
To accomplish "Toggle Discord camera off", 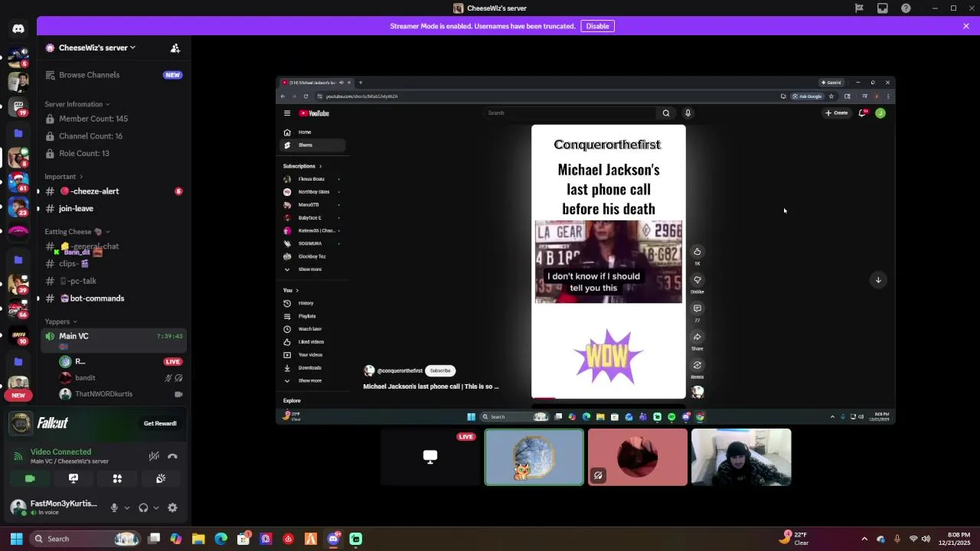I will pos(30,478).
